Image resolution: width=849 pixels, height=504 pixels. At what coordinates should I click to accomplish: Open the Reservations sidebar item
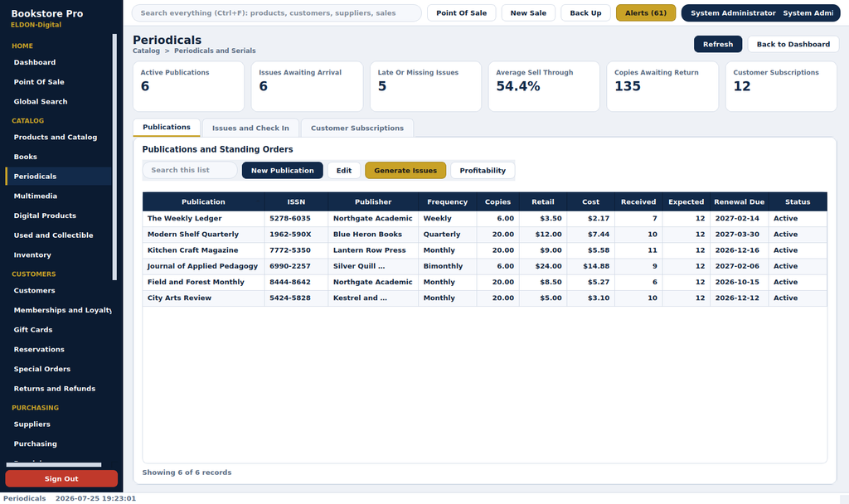59,349
